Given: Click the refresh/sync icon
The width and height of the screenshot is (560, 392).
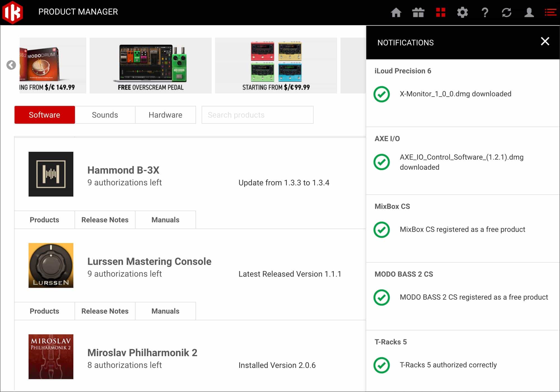Looking at the screenshot, I should pyautogui.click(x=507, y=12).
